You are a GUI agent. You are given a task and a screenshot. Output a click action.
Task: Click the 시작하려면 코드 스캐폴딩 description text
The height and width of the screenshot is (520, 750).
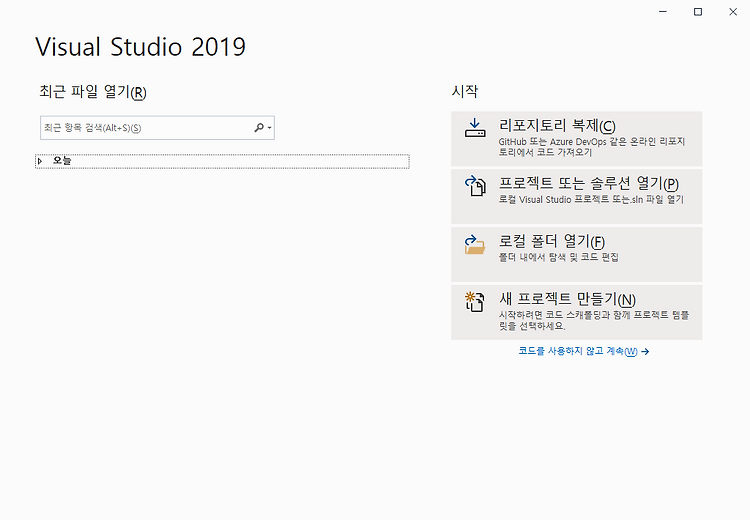pos(594,321)
